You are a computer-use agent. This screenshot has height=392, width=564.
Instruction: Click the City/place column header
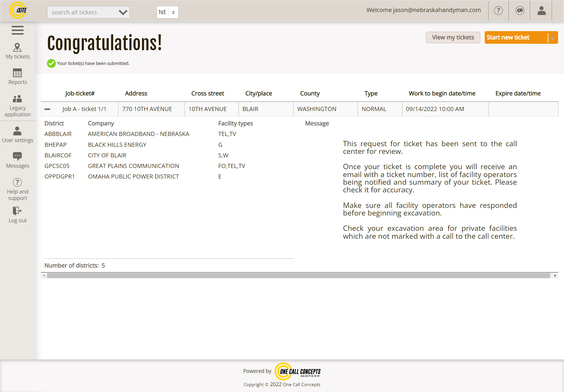[x=258, y=93]
